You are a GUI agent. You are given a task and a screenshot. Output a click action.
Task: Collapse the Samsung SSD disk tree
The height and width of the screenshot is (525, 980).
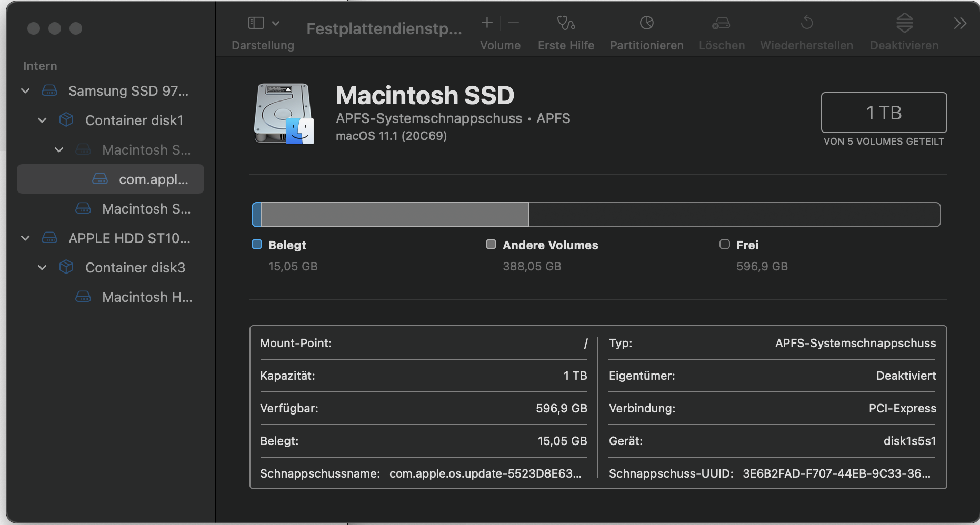(25, 91)
